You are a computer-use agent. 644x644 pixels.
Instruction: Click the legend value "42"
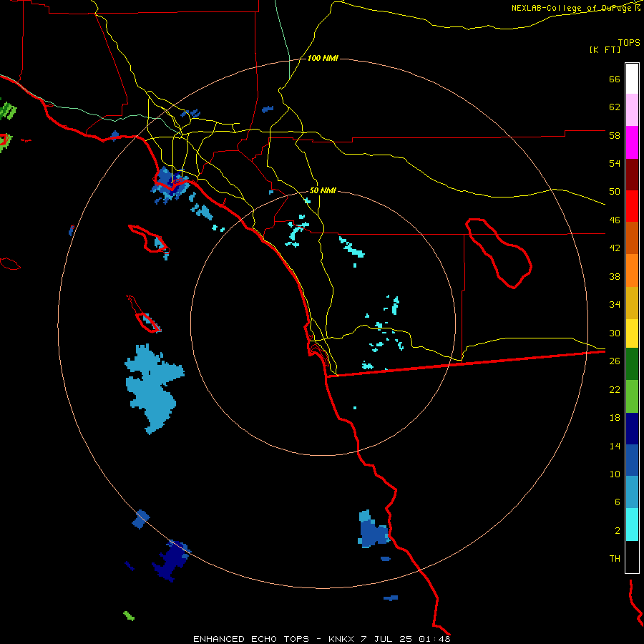tap(615, 248)
